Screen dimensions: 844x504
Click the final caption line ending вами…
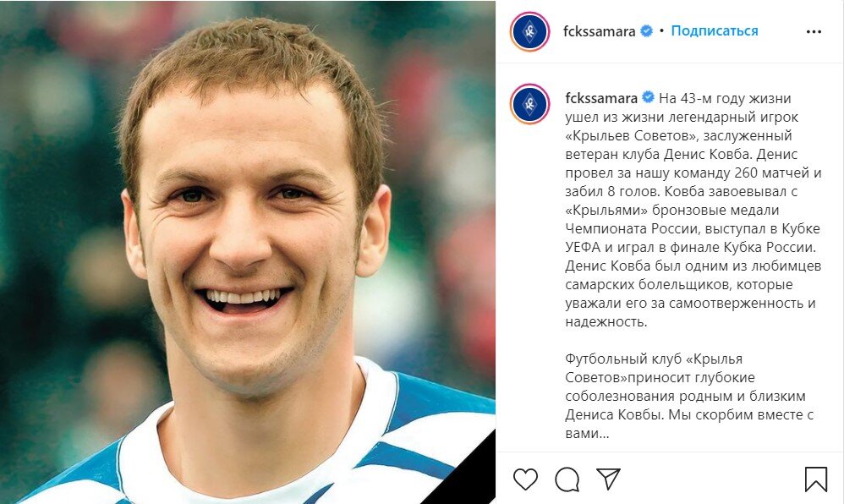587,434
